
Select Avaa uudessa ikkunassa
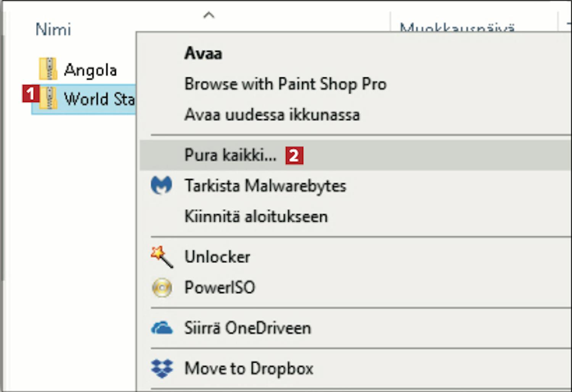[x=272, y=115]
